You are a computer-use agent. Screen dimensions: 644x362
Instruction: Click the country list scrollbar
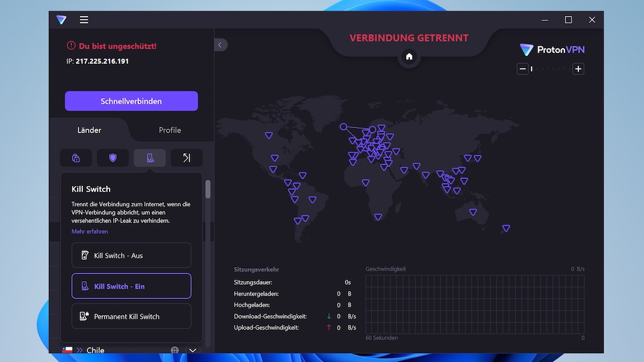coord(208,189)
